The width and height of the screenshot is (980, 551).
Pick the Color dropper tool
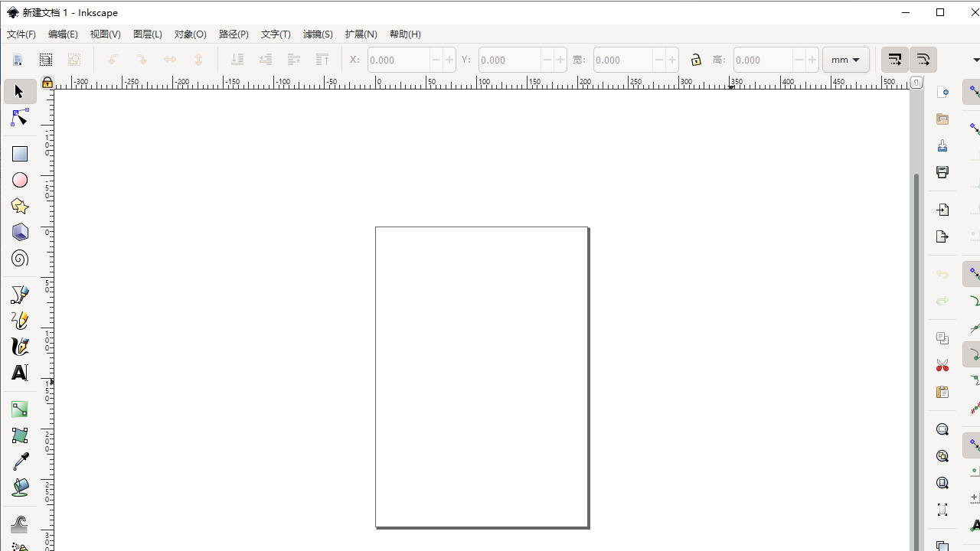(20, 461)
